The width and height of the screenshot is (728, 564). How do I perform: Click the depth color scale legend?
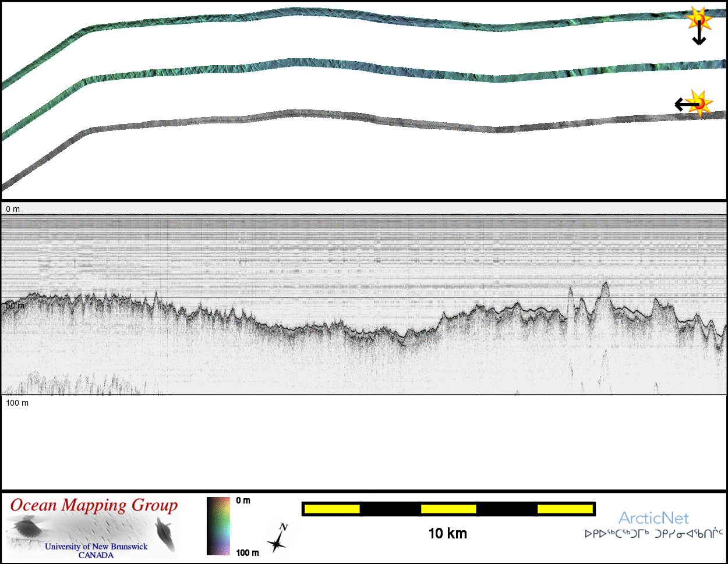[218, 526]
